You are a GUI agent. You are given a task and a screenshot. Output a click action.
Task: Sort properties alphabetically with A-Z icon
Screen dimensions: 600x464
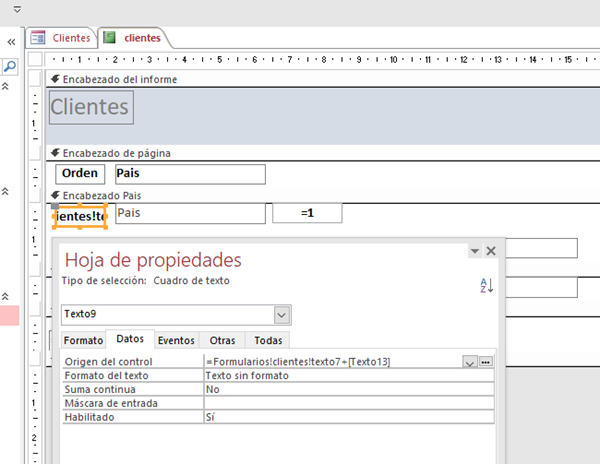(x=487, y=286)
